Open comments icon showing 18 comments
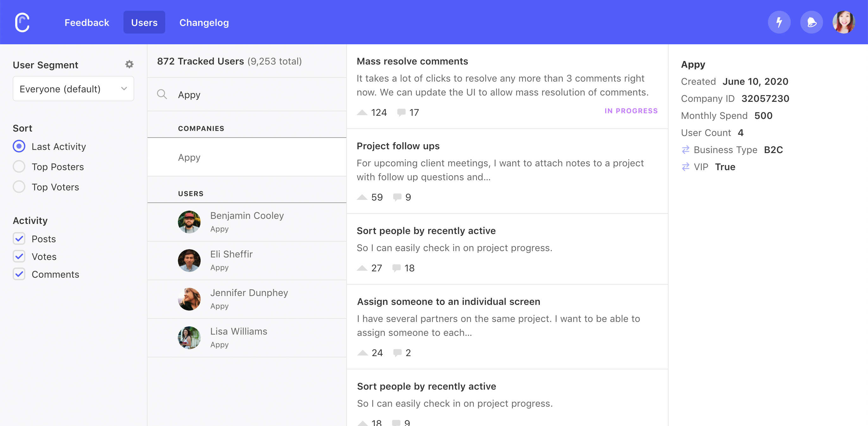868x426 pixels. coord(396,268)
